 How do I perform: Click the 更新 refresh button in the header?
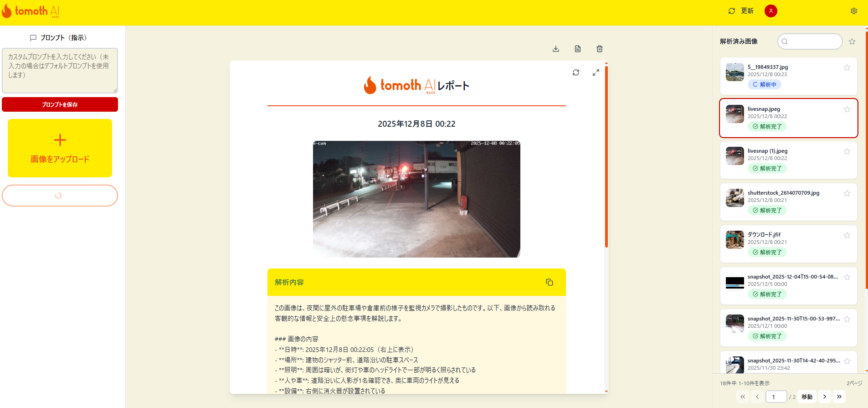point(741,11)
